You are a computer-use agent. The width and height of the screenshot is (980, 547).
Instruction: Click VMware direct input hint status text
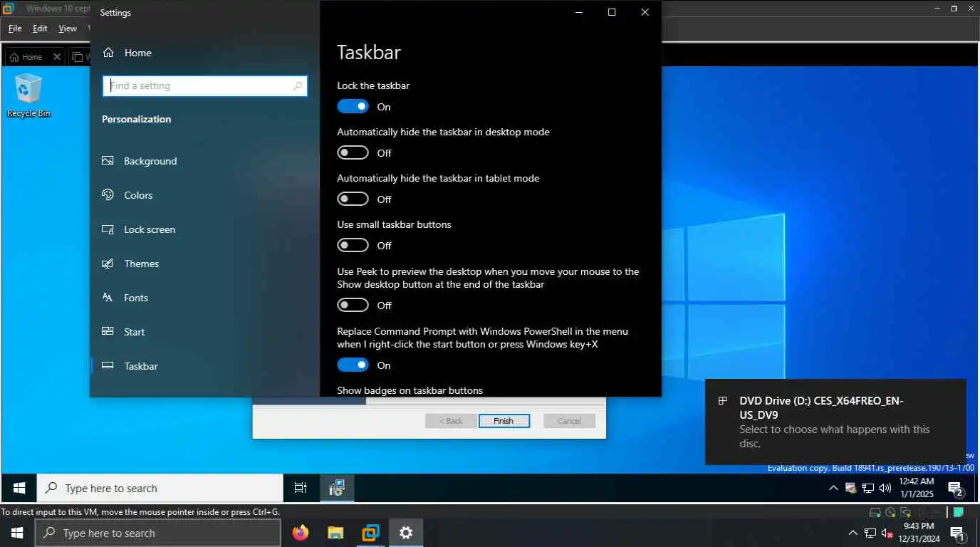[x=140, y=512]
